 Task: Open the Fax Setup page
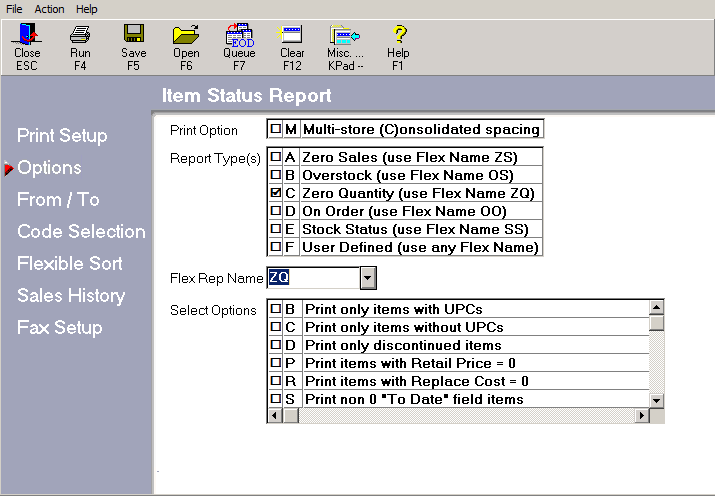pyautogui.click(x=59, y=327)
